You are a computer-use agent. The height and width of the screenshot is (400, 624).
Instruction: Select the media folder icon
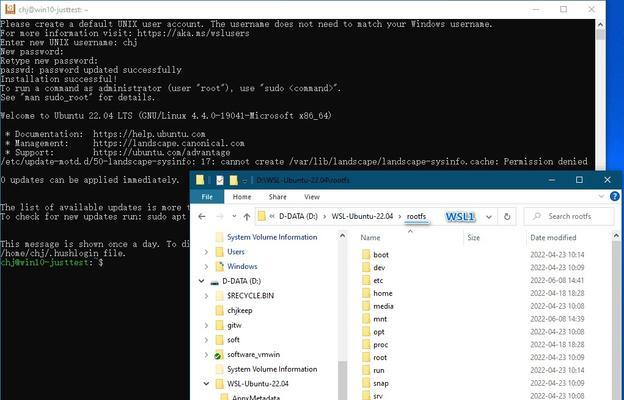click(366, 306)
